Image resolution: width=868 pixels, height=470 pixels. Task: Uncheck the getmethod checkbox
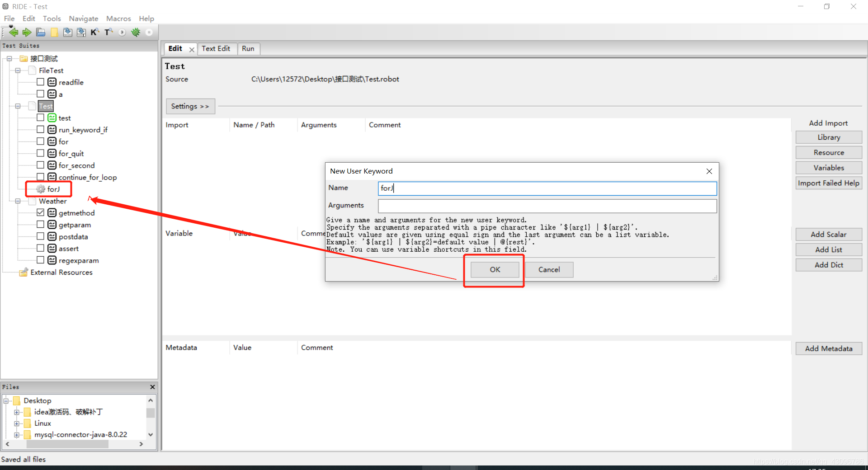pos(41,212)
